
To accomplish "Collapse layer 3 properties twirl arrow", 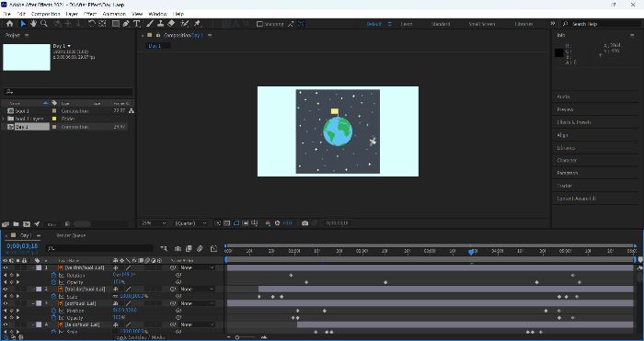I will [x=33, y=303].
